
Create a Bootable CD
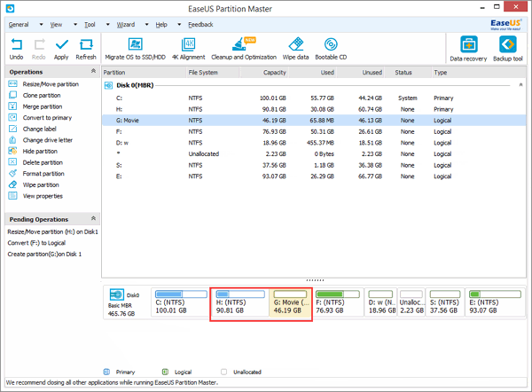coord(331,49)
